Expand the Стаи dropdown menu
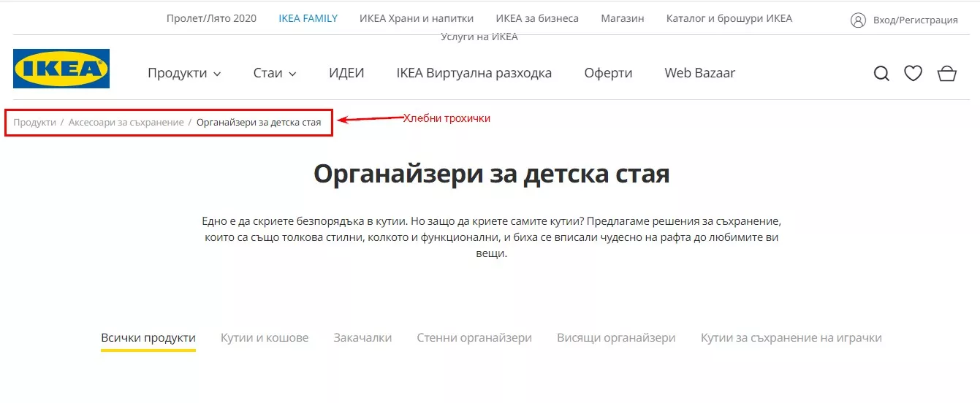This screenshot has width=980, height=403. click(x=275, y=73)
